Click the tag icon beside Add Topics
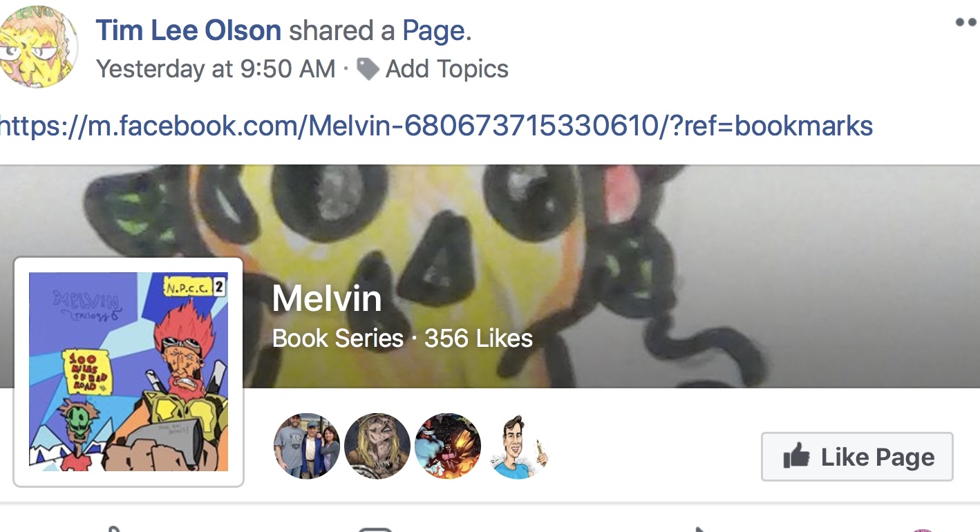The image size is (980, 532). (368, 68)
